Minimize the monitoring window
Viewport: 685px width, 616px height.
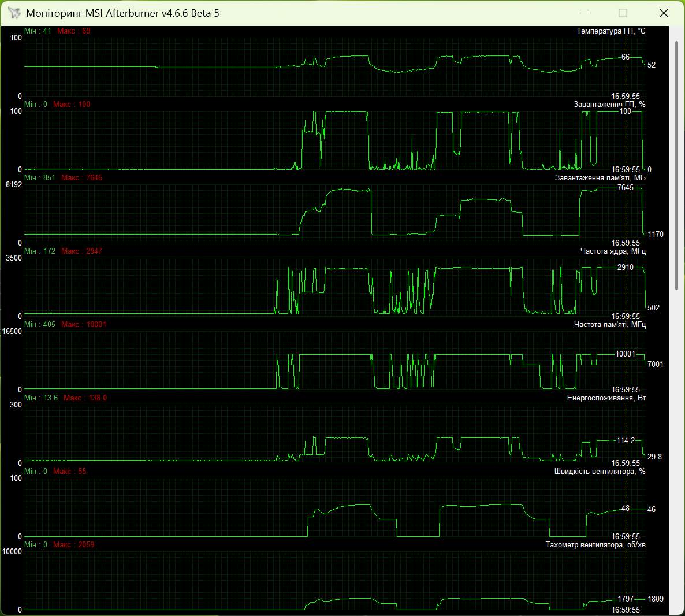(x=583, y=13)
